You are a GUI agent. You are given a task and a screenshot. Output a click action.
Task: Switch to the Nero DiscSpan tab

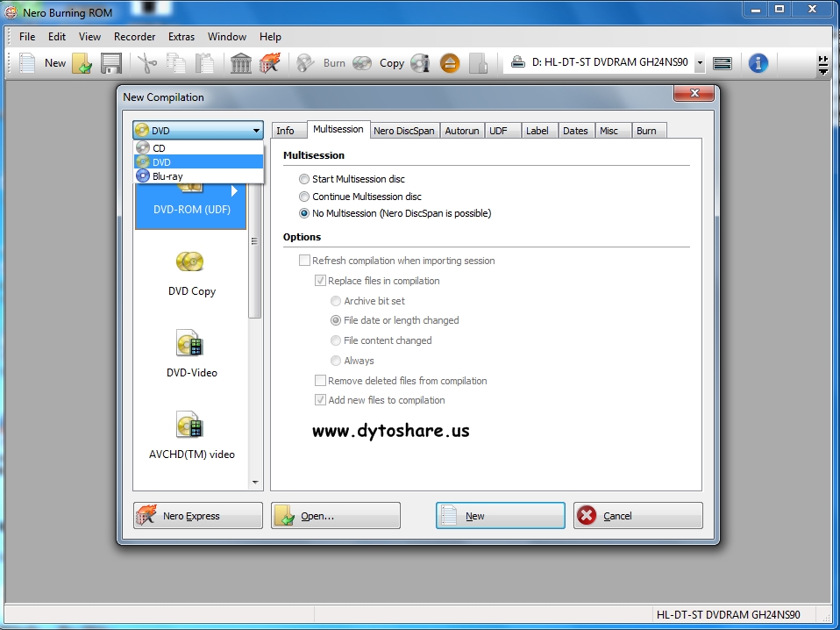(x=404, y=131)
